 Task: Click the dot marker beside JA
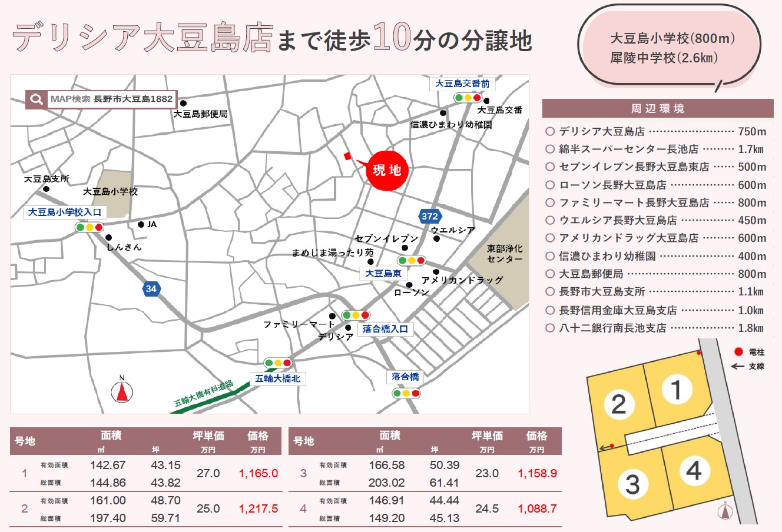pos(141,224)
